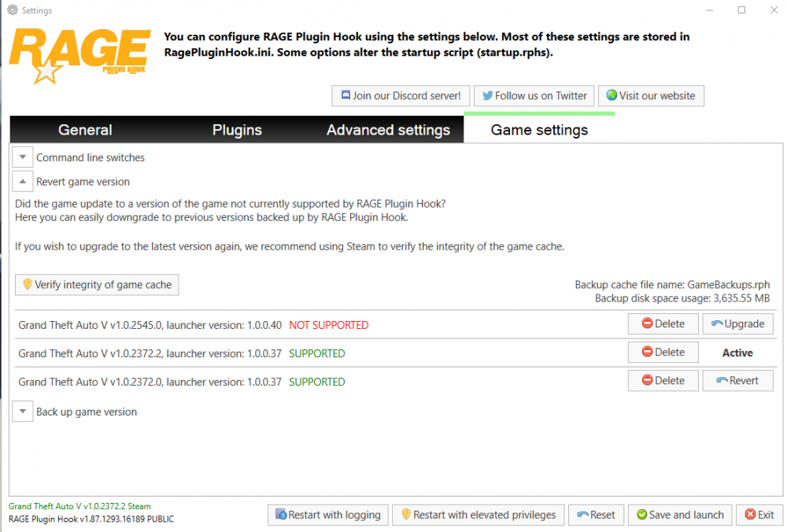
Task: Click the Visit our website label
Action: (x=657, y=95)
